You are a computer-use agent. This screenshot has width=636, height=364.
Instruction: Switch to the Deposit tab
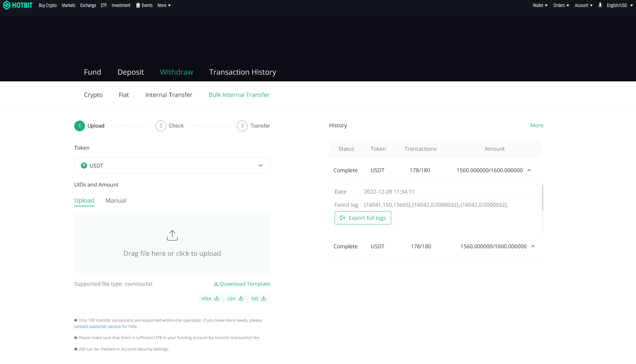click(130, 72)
